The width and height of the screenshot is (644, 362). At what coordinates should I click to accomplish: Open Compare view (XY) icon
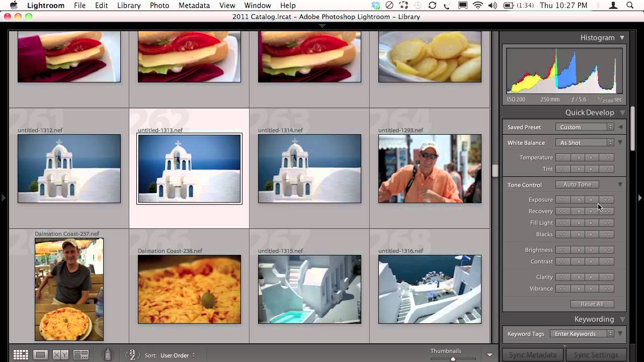coord(60,355)
